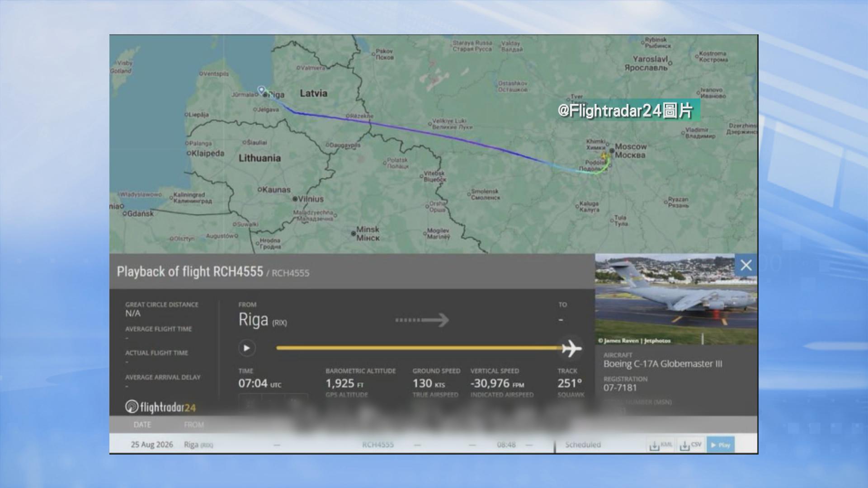Select the yellow aircraft icon near Moscow

coord(604,156)
